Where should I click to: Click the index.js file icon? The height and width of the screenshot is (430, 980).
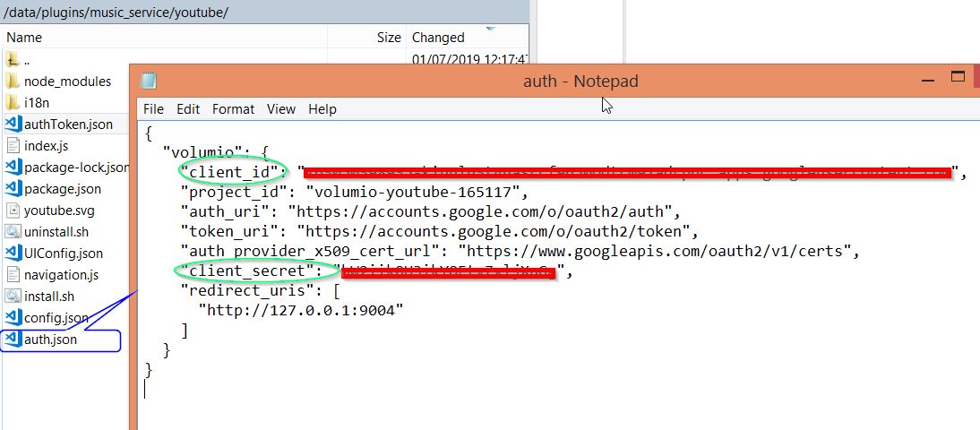pos(13,146)
